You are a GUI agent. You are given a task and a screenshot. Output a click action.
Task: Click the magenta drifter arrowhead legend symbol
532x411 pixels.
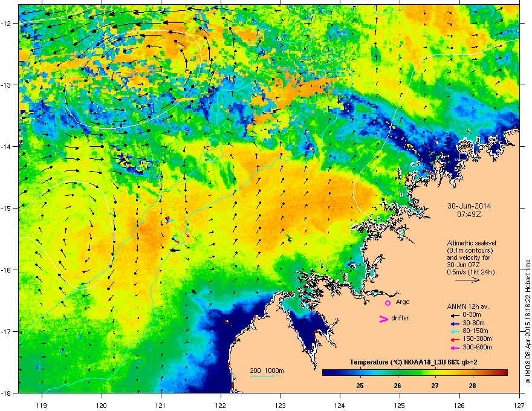[384, 319]
